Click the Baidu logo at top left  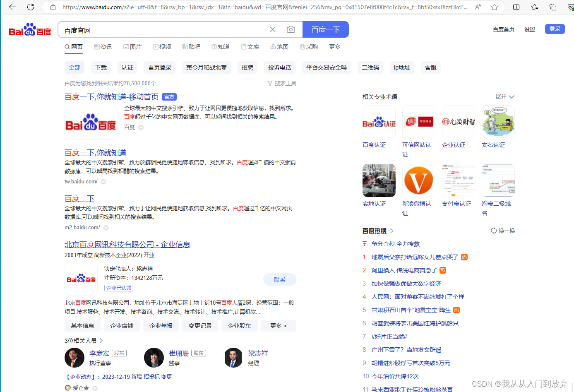tap(30, 30)
